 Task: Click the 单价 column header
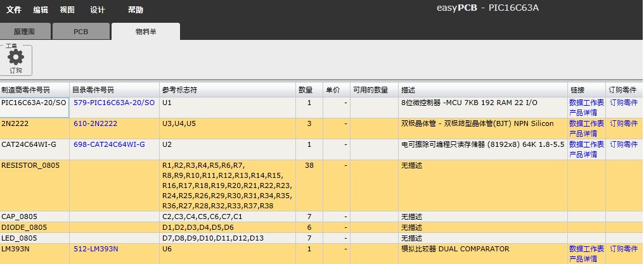337,90
